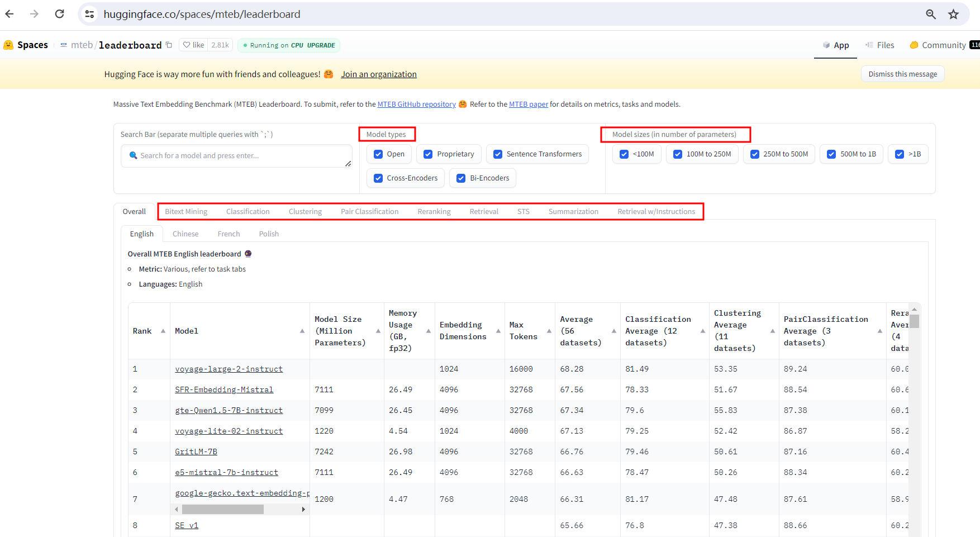
Task: Click the browser address bar URL
Action: point(202,14)
